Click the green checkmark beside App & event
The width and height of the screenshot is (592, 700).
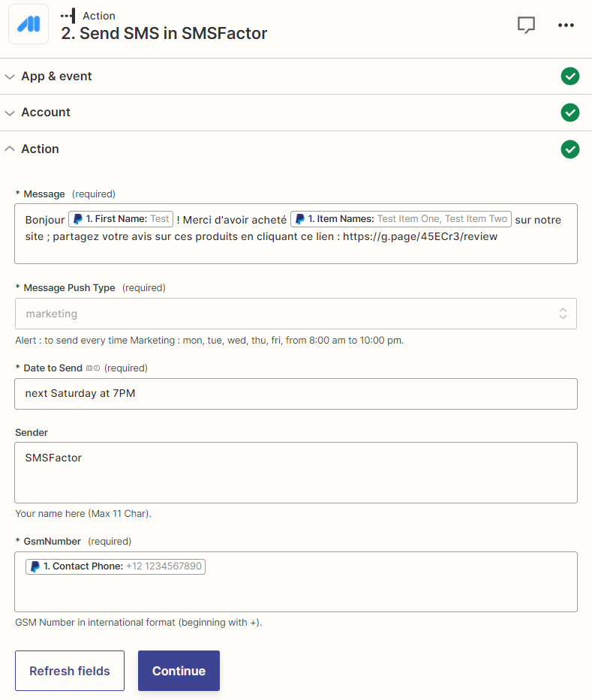569,77
